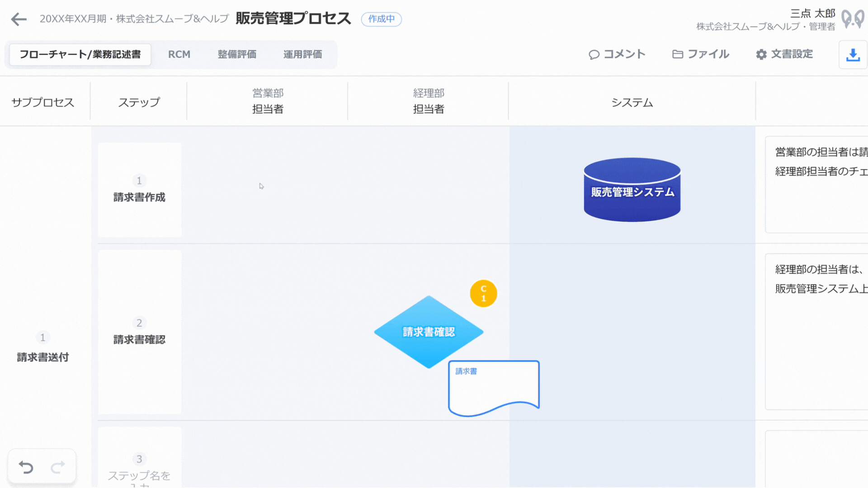Viewport: 868px width, 488px height.
Task: Select the 請求書 document shape
Action: (x=494, y=388)
